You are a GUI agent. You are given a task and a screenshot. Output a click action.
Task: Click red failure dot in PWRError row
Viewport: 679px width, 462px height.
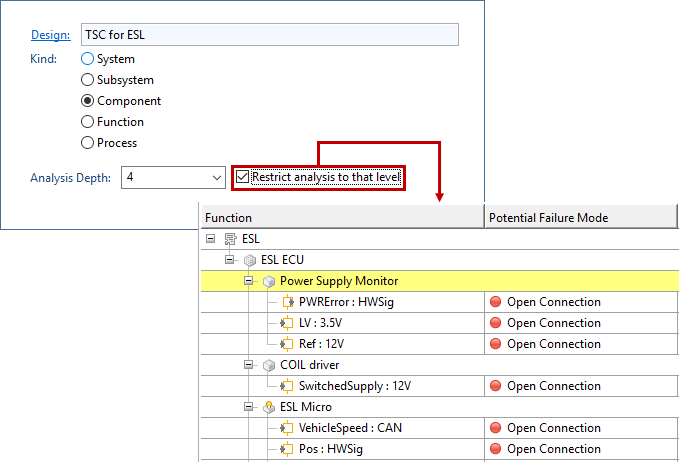coord(495,302)
